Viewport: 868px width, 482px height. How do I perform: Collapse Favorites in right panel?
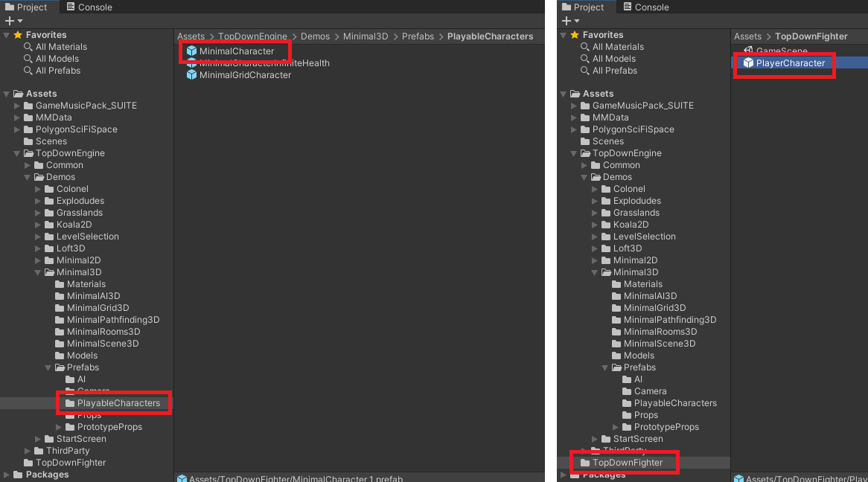pos(564,35)
